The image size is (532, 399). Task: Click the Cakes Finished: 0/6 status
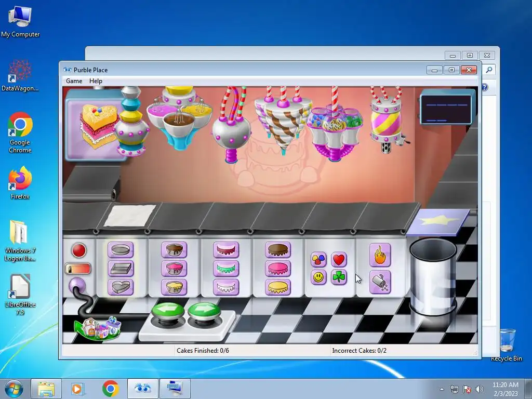click(203, 351)
